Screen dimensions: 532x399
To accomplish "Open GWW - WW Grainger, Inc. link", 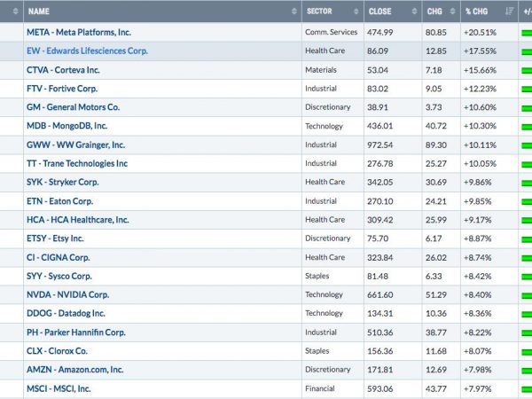I will point(75,145).
